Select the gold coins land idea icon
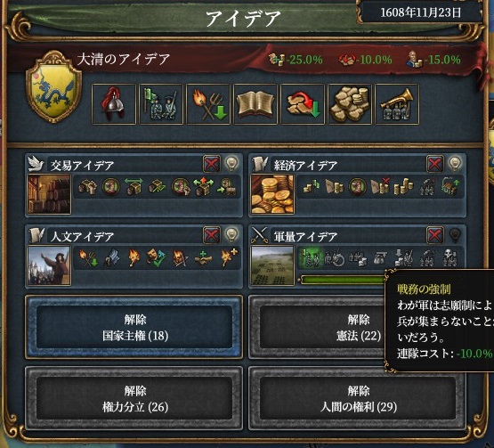 [350, 104]
